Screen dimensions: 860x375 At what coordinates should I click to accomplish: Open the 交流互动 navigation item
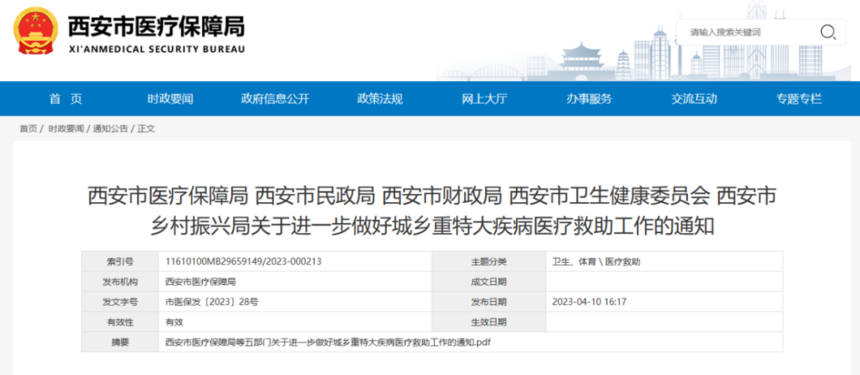pyautogui.click(x=694, y=99)
